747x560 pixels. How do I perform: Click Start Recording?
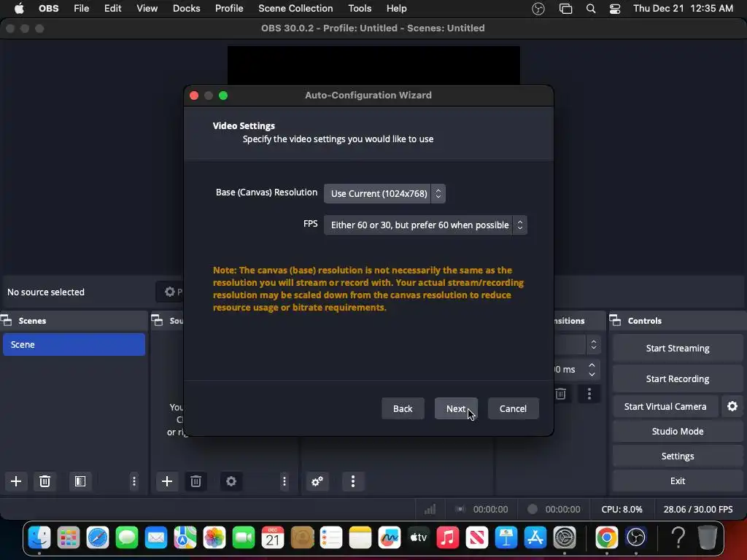click(x=678, y=378)
